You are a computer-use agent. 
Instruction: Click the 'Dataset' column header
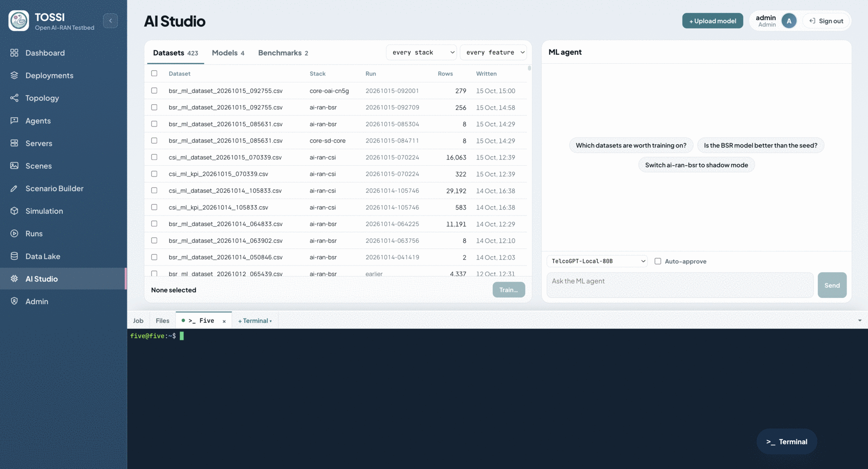pos(179,73)
